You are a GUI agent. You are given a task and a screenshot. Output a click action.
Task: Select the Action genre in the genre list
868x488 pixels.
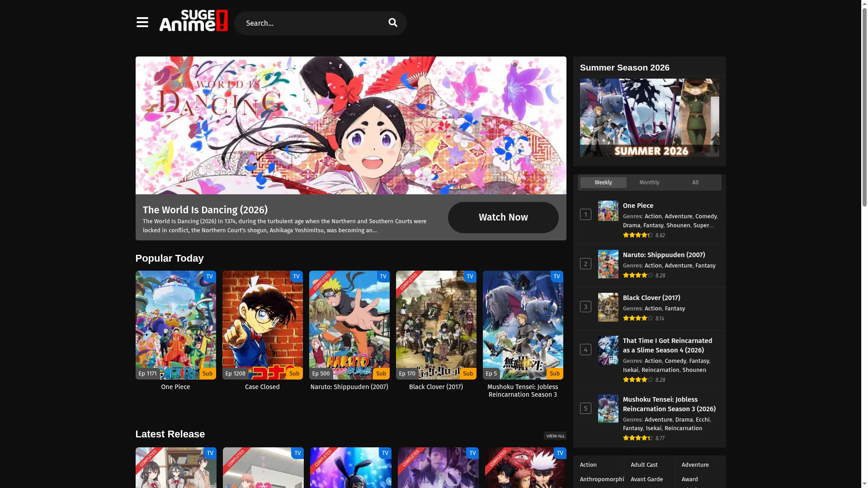tap(588, 465)
